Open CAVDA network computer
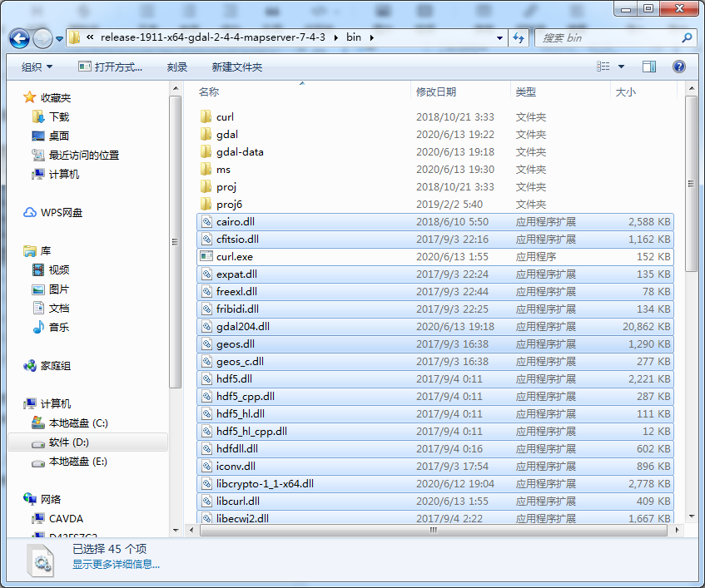Image resolution: width=705 pixels, height=588 pixels. coord(57,518)
